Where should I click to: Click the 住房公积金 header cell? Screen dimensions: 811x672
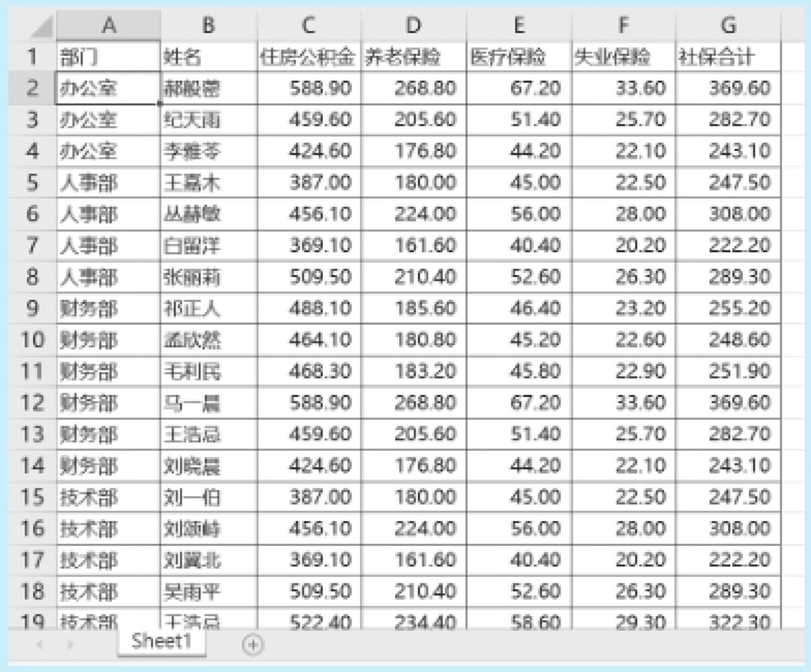310,57
